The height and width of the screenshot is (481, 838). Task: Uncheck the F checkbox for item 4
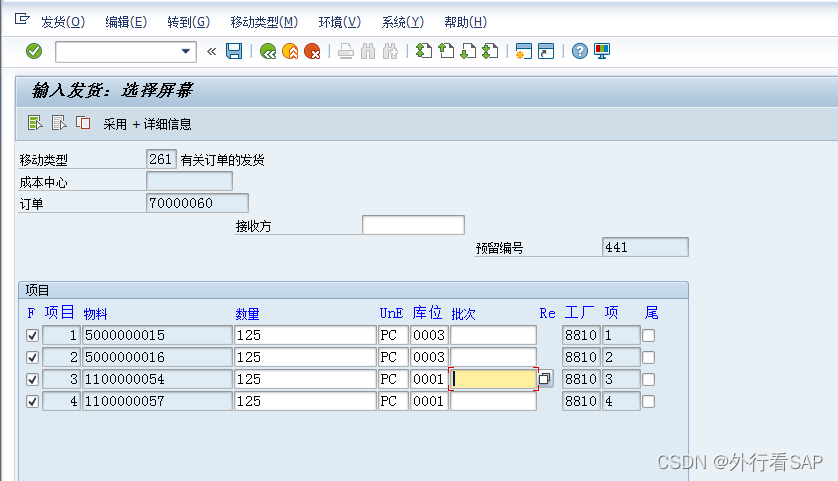[x=32, y=401]
